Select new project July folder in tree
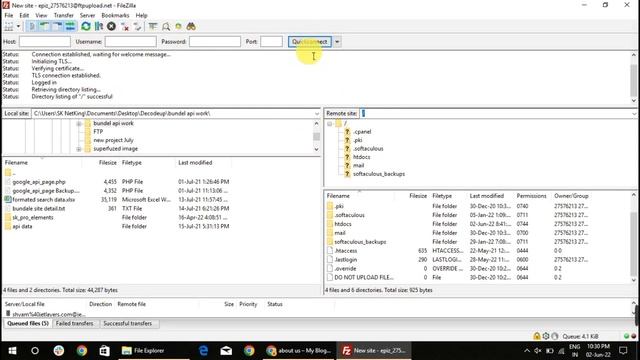Screen dimensions: 640x360 pos(113,140)
